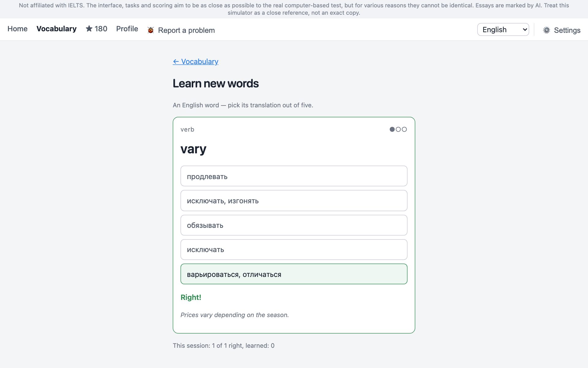The width and height of the screenshot is (588, 368).
Task: Click the Report a problem link
Action: pyautogui.click(x=186, y=30)
